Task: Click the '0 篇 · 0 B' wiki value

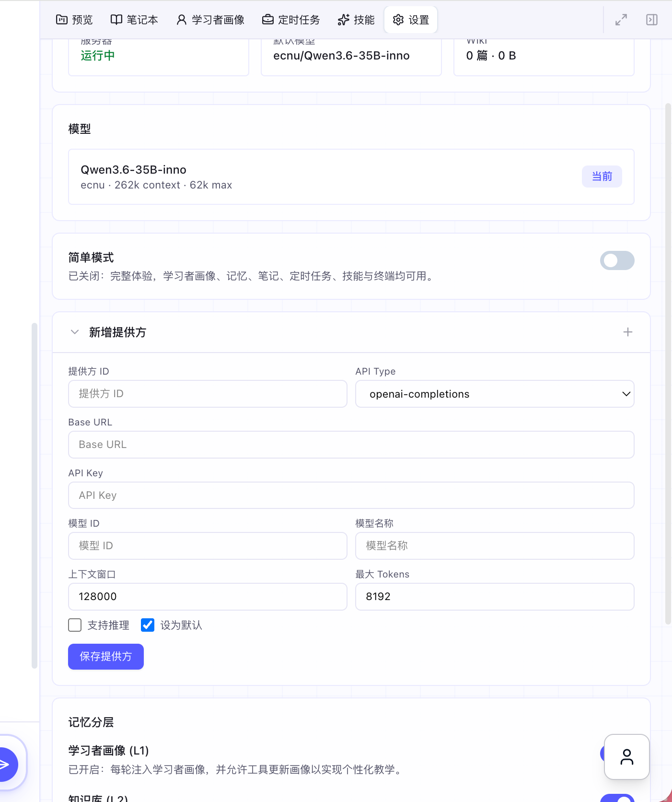Action: click(491, 56)
